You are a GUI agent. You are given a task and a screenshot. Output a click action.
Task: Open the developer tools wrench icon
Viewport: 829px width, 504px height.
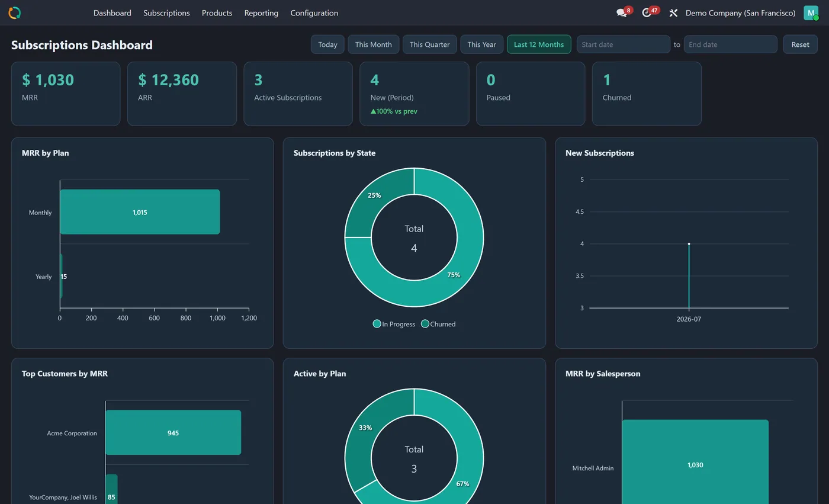click(x=673, y=13)
